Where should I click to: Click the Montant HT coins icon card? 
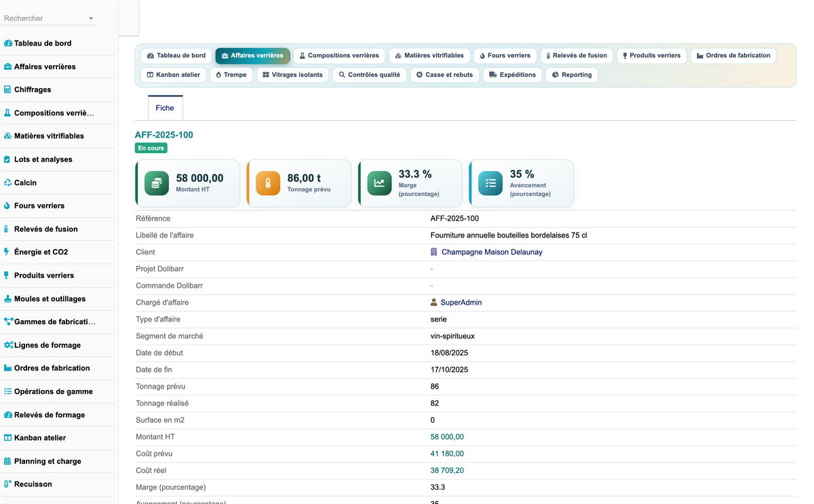click(157, 183)
